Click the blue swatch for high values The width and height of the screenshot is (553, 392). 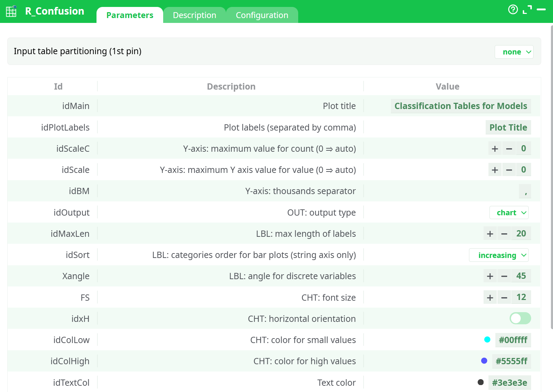tap(484, 361)
